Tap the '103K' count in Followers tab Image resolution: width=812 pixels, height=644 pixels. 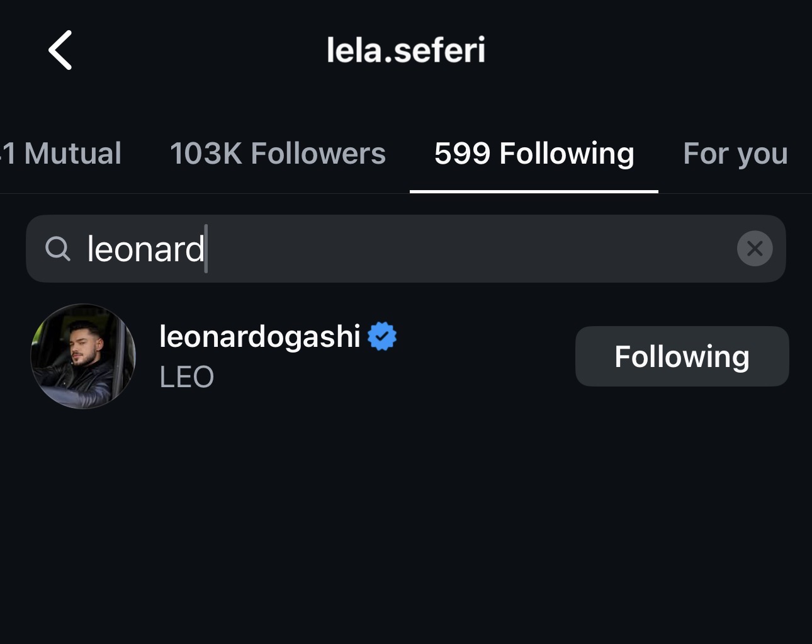click(x=206, y=154)
